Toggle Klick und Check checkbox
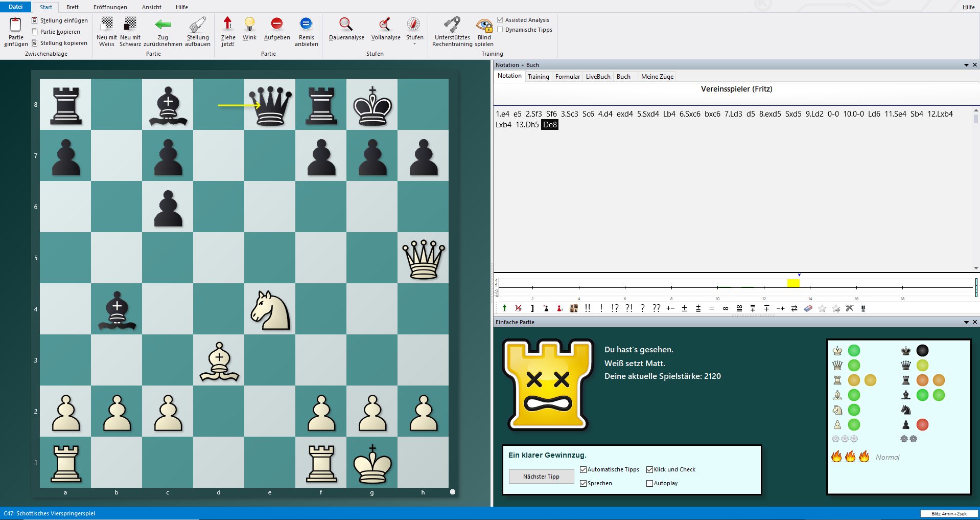Screen dimensions: 980x520 (x=649, y=469)
